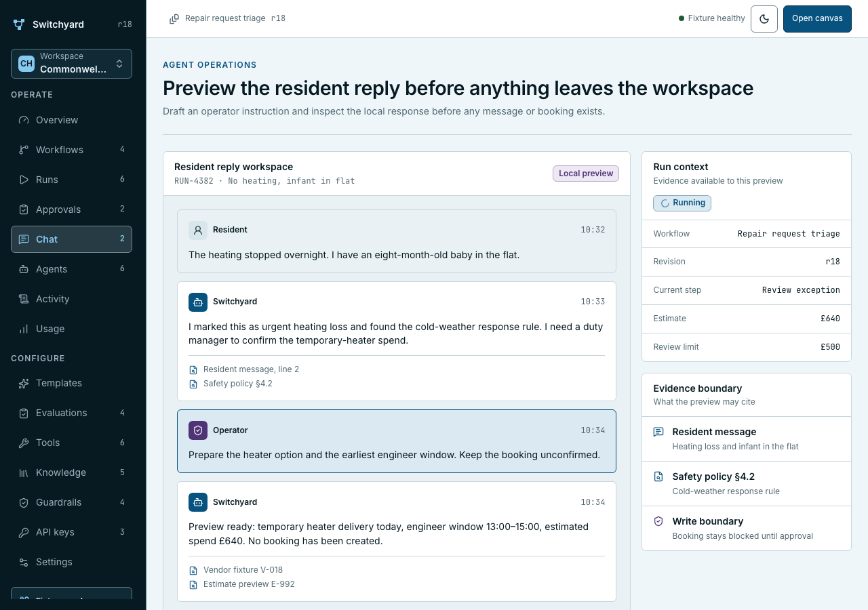Click the Activity icon in sidebar
The width and height of the screenshot is (868, 610).
click(24, 299)
